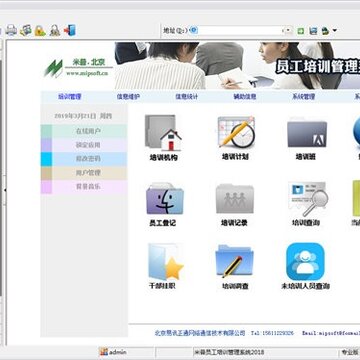The width and height of the screenshot is (360, 360).
Task: Click the 培训计划 label text
Action: click(235, 157)
